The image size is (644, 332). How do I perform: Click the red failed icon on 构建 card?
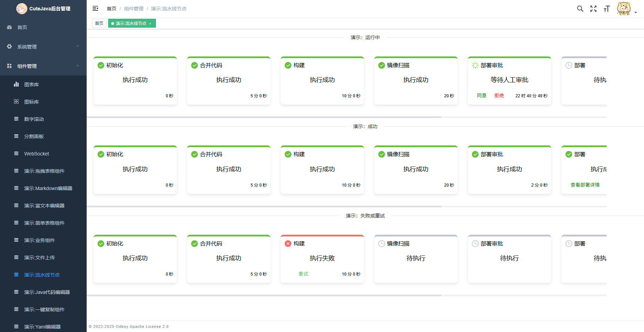(x=288, y=243)
